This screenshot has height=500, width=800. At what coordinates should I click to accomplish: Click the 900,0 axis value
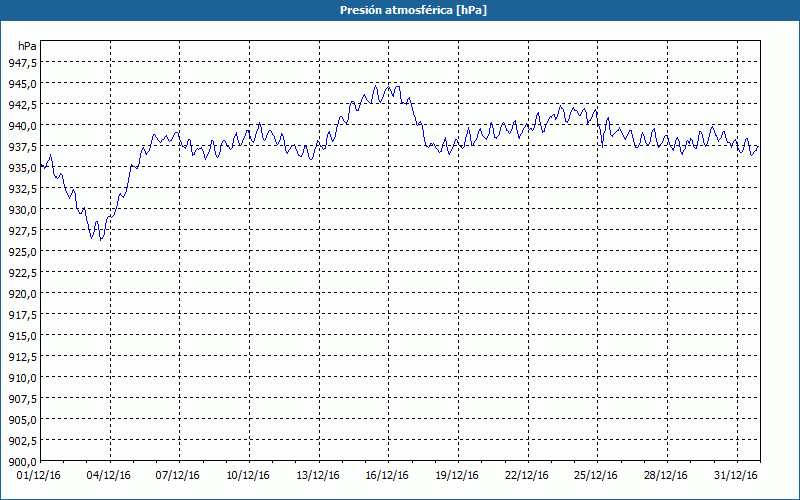22,462
